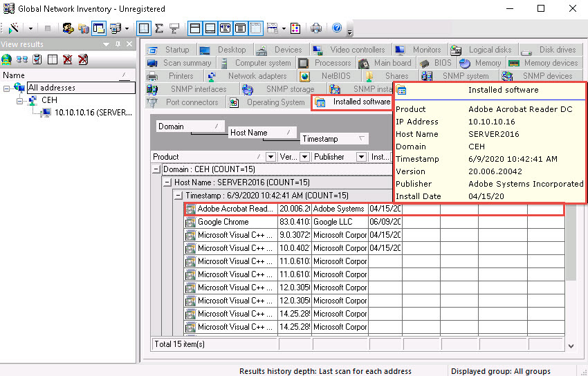Image resolution: width=588 pixels, height=376 pixels.
Task: Expand toolbar overflow options arrow
Action: click(x=349, y=32)
